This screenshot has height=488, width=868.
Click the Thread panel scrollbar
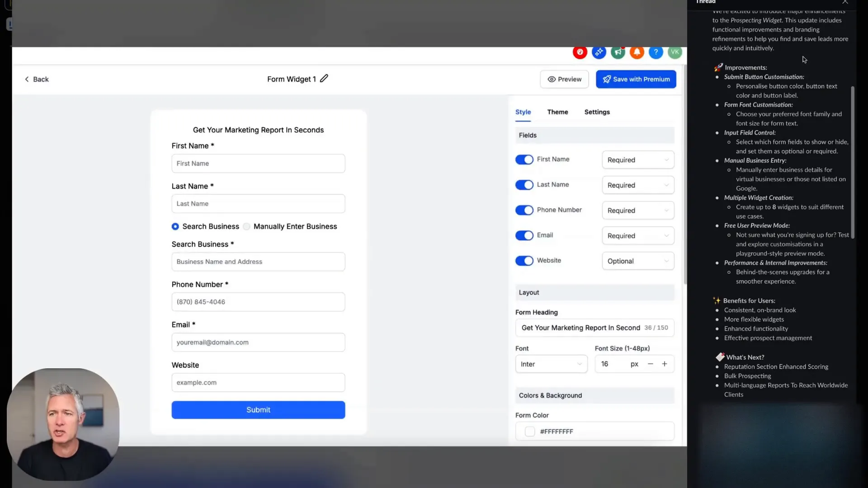click(853, 163)
